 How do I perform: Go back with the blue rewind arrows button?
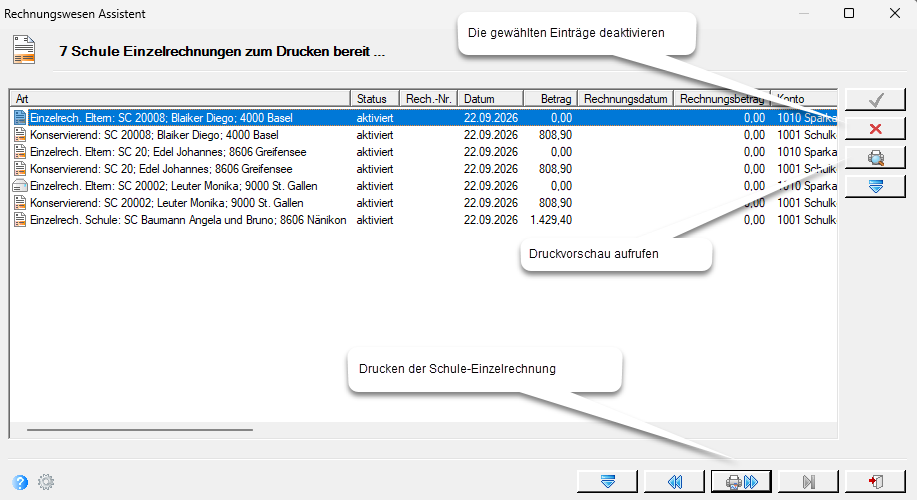click(x=674, y=482)
